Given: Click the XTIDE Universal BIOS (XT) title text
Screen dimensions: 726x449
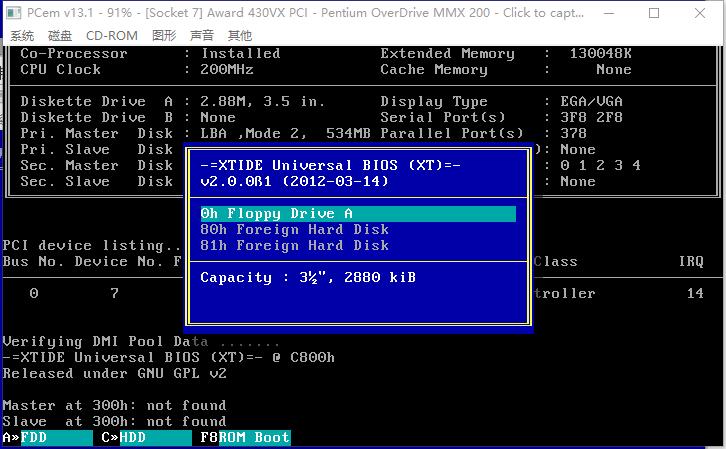Looking at the screenshot, I should [x=331, y=165].
